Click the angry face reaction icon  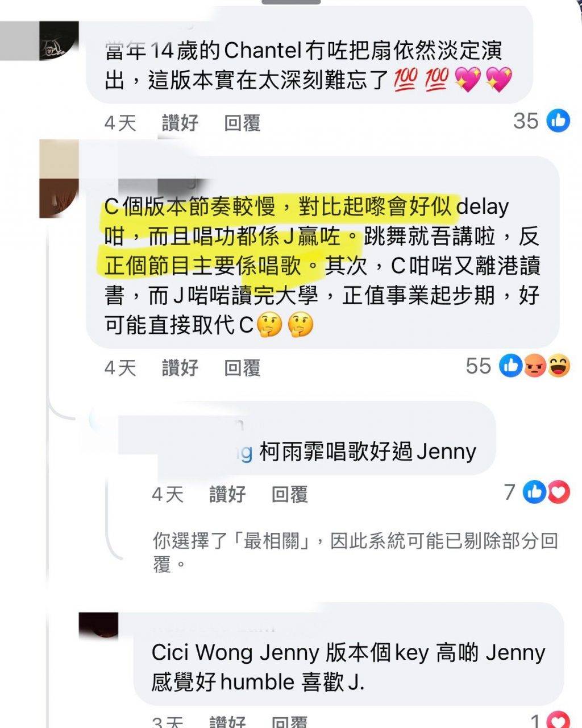tap(534, 366)
